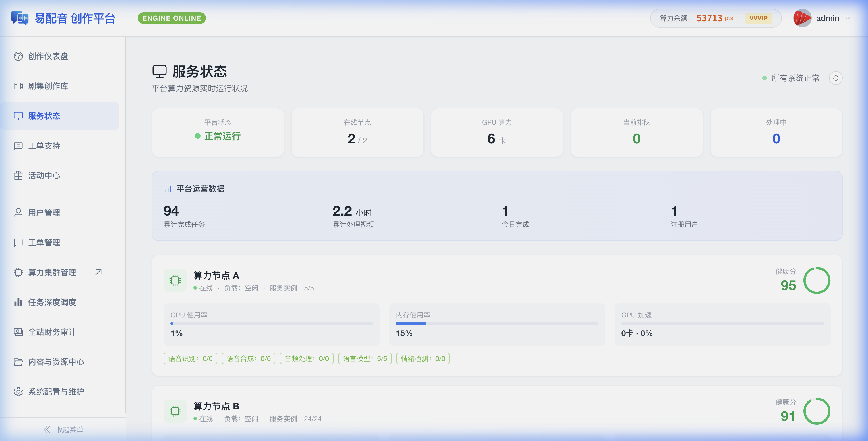868x441 pixels.
Task: Click the 创作仪表盘 gauge icon
Action: click(18, 56)
